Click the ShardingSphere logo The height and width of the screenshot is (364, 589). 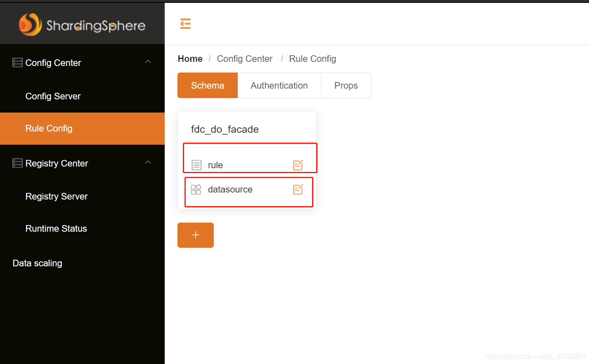click(82, 25)
